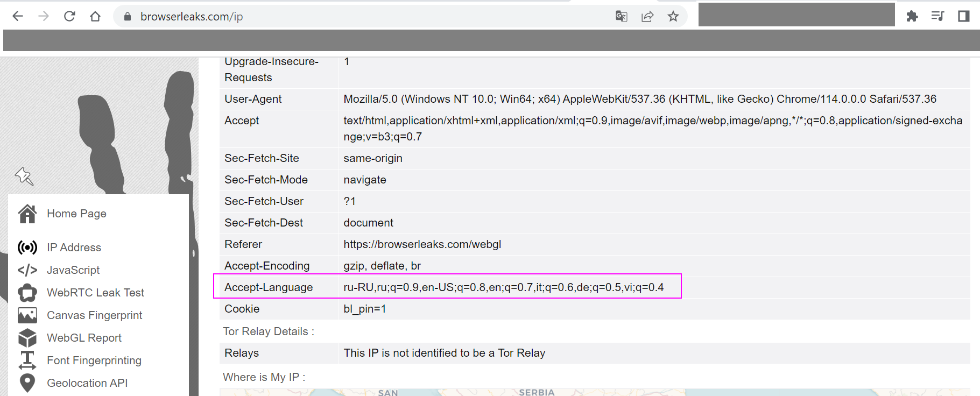Screen dimensions: 980x396
Task: Open WebGL Report page
Action: point(84,338)
